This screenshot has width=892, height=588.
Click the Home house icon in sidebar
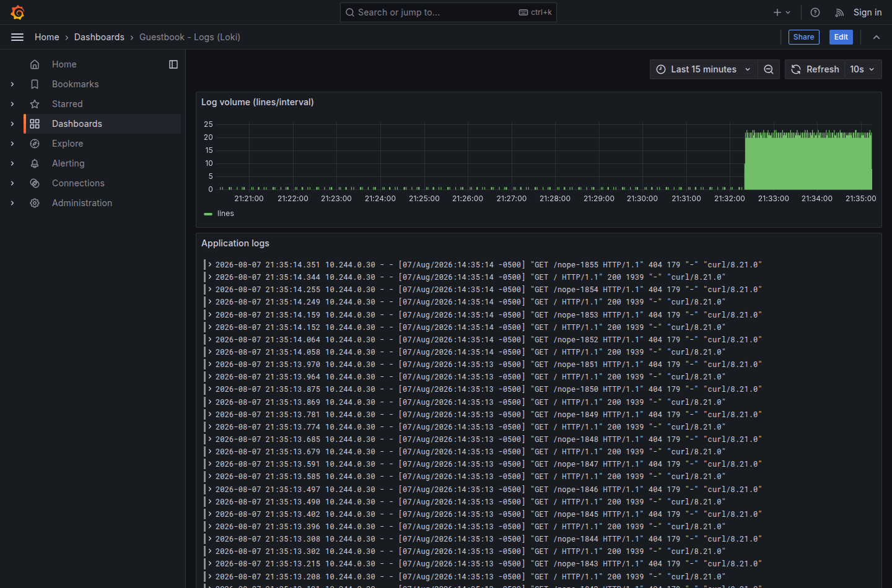click(x=35, y=64)
